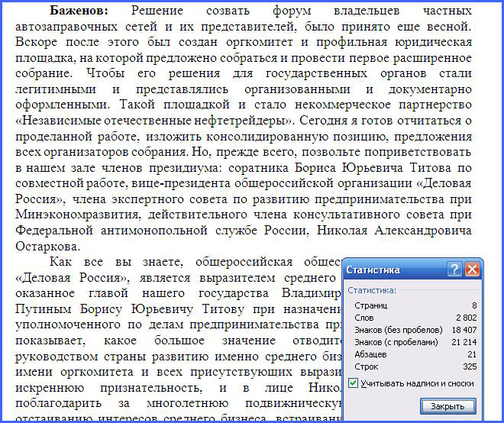Click the Страниц row value 8
Viewport: 504px width, 423px height.
tap(474, 305)
